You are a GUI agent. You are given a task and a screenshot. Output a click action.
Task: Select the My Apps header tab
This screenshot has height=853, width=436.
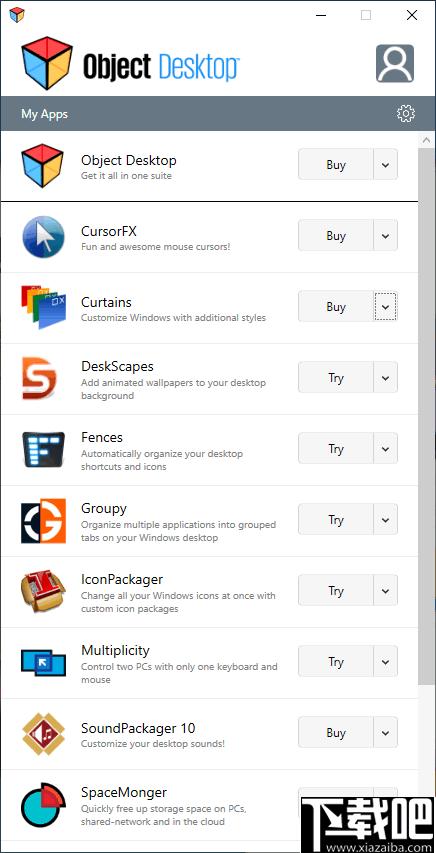[x=44, y=114]
